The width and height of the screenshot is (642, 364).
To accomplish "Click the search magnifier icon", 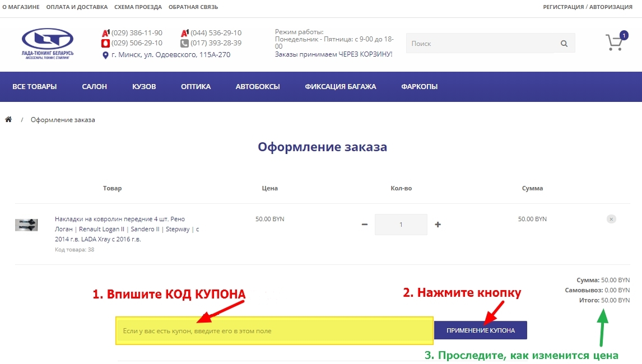I will tap(564, 44).
